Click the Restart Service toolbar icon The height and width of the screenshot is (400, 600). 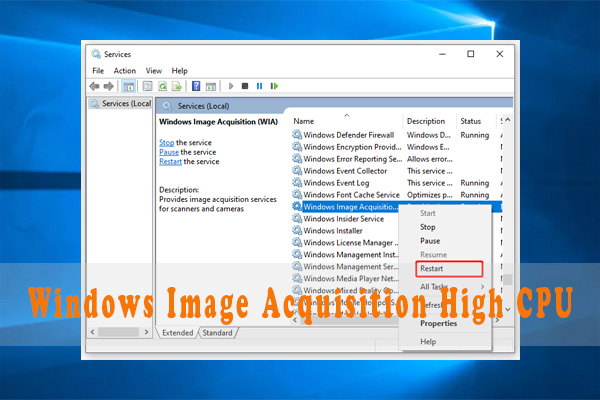(x=274, y=86)
